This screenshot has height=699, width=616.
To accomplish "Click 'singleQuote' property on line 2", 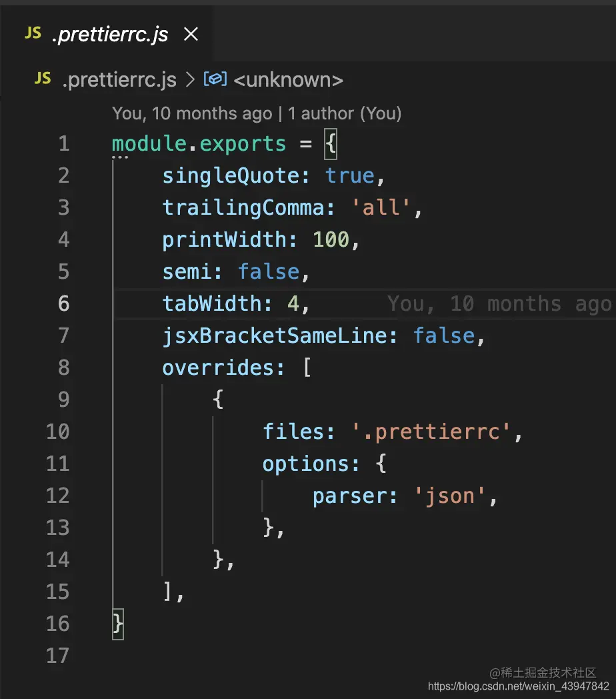I will pos(231,176).
